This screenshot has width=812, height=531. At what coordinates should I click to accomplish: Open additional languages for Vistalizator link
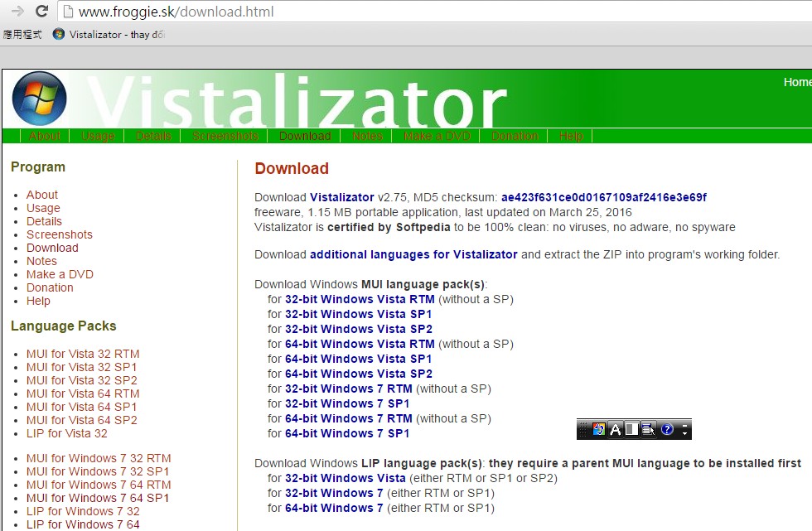[x=413, y=254]
